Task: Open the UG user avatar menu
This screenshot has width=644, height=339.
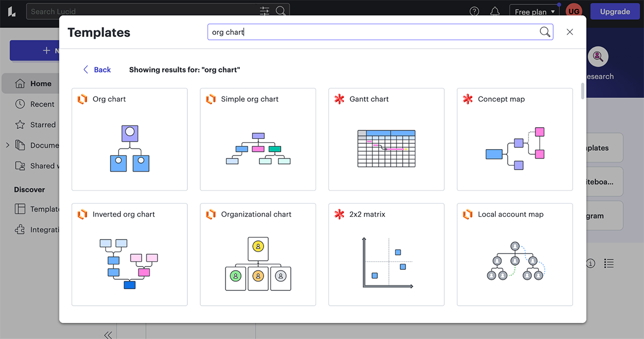Action: [574, 11]
